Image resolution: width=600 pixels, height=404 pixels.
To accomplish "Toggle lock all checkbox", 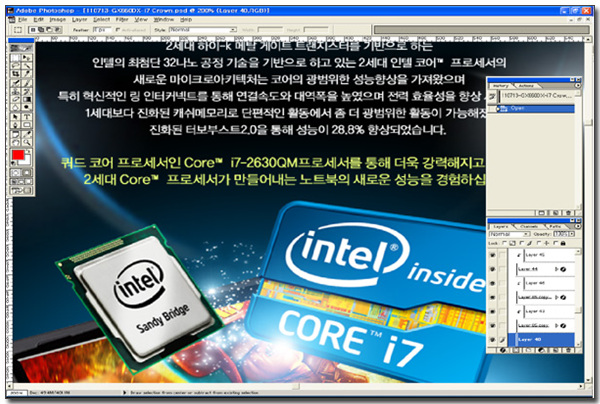I will pyautogui.click(x=556, y=243).
